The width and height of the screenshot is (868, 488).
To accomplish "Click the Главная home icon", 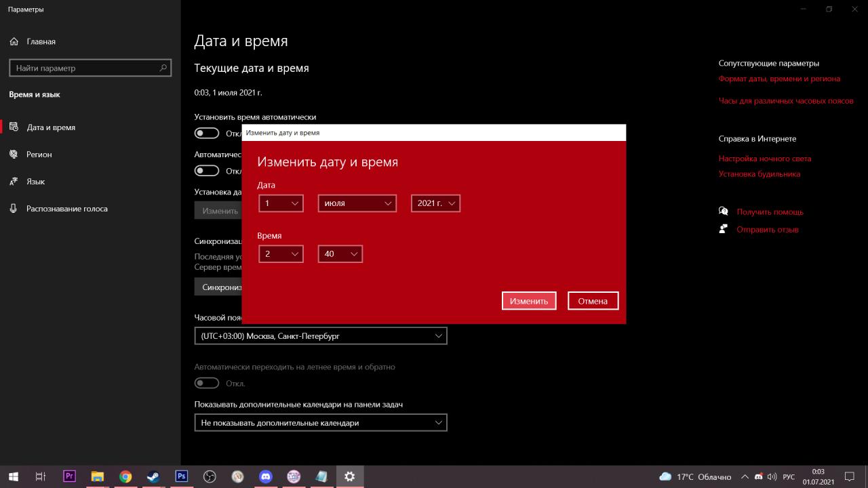I will [x=14, y=42].
